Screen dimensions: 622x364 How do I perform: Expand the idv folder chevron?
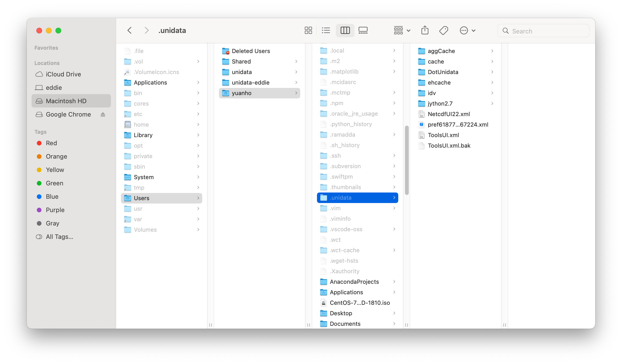(492, 93)
